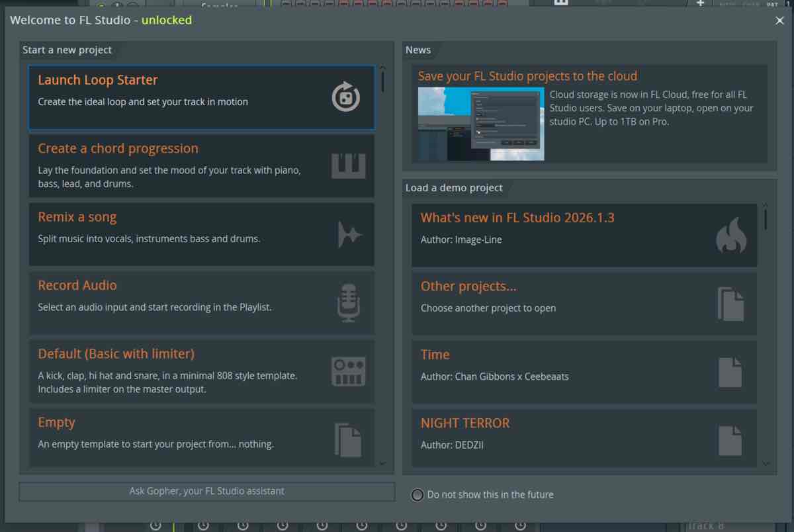This screenshot has width=794, height=532.
Task: Click the microphone Record Audio icon
Action: tap(348, 303)
